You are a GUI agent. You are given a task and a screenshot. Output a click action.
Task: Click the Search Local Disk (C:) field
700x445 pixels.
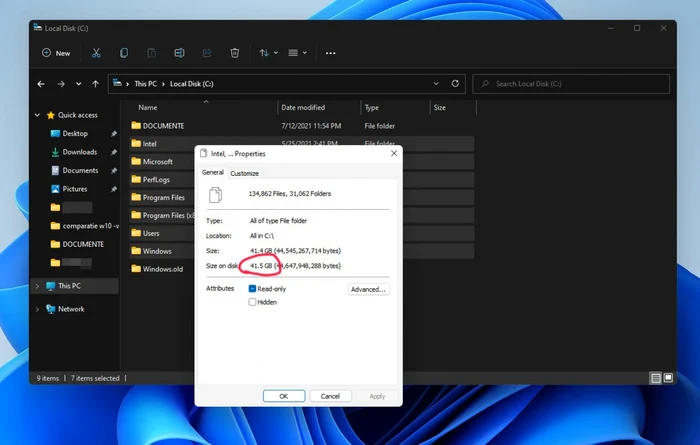coord(571,84)
